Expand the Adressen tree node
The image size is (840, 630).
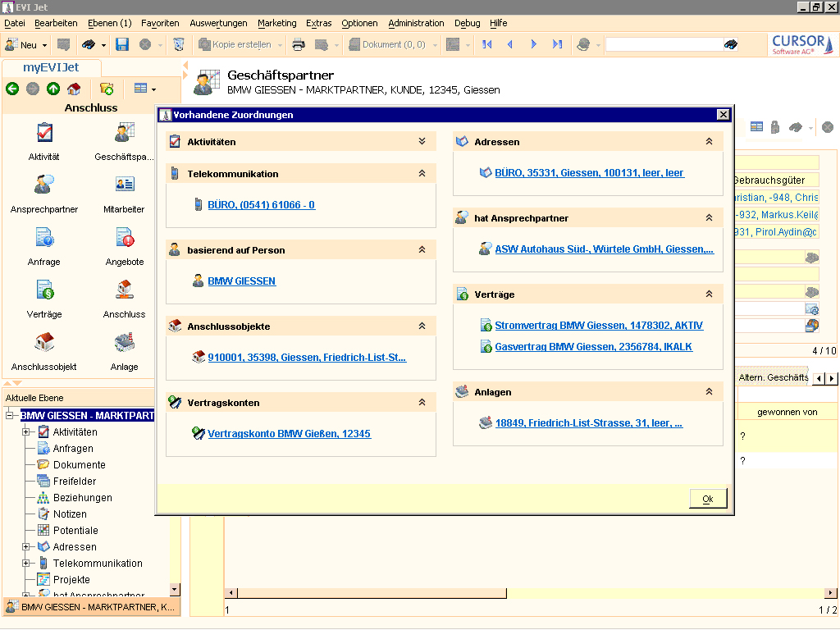[26, 547]
